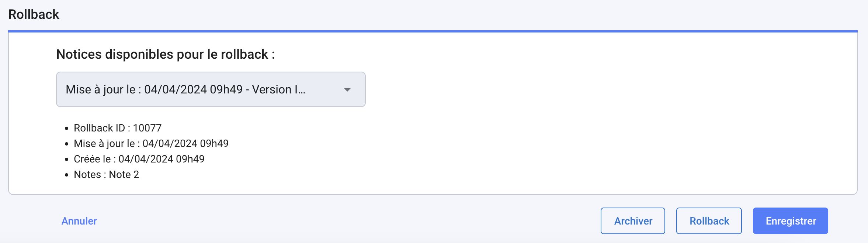Open the rollback notices dropdown
The height and width of the screenshot is (243, 868).
(210, 89)
